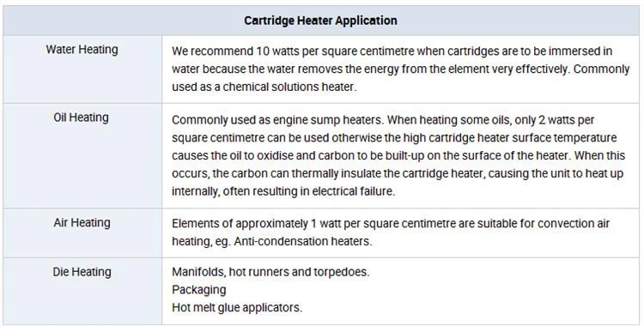The height and width of the screenshot is (326, 644).
Task: Select the Oil Heating row label
Action: (x=81, y=118)
